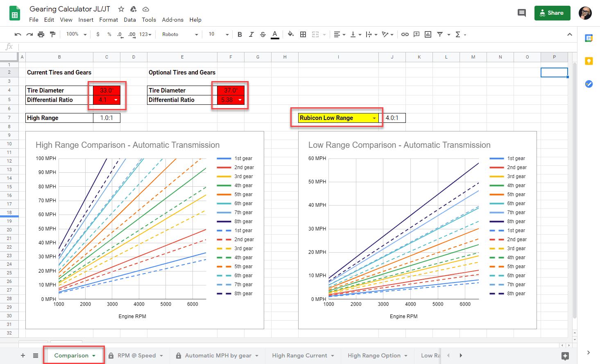This screenshot has width=600, height=364.
Task: Star the document
Action: click(121, 9)
